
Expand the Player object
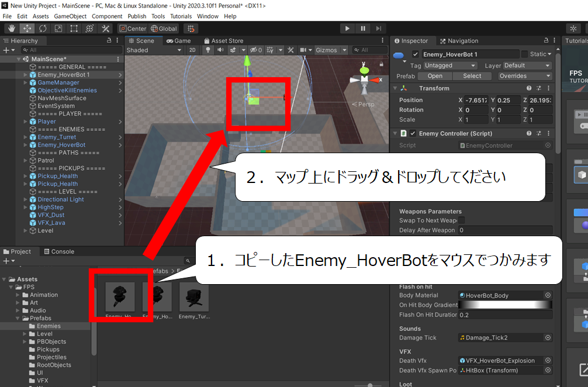26,122
